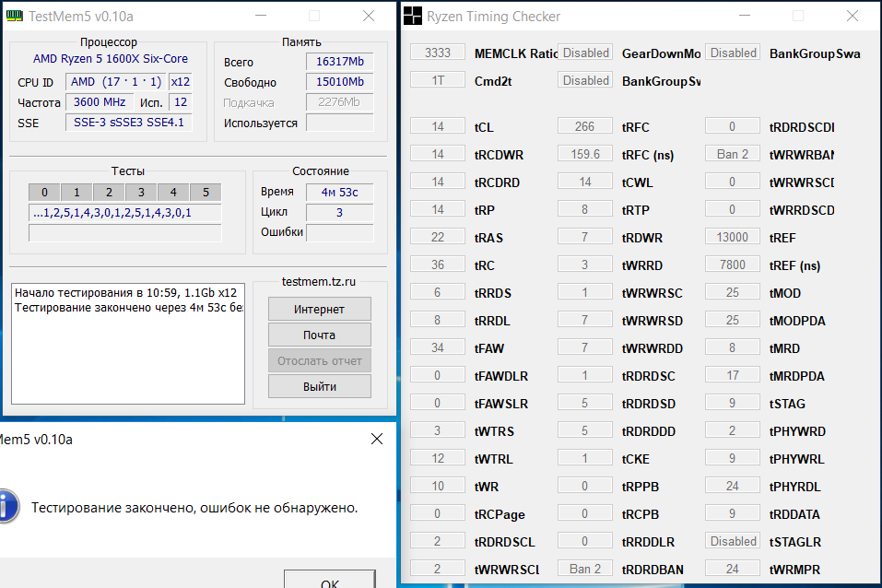882x588 pixels.
Task: Click the Интернет button
Action: click(320, 309)
